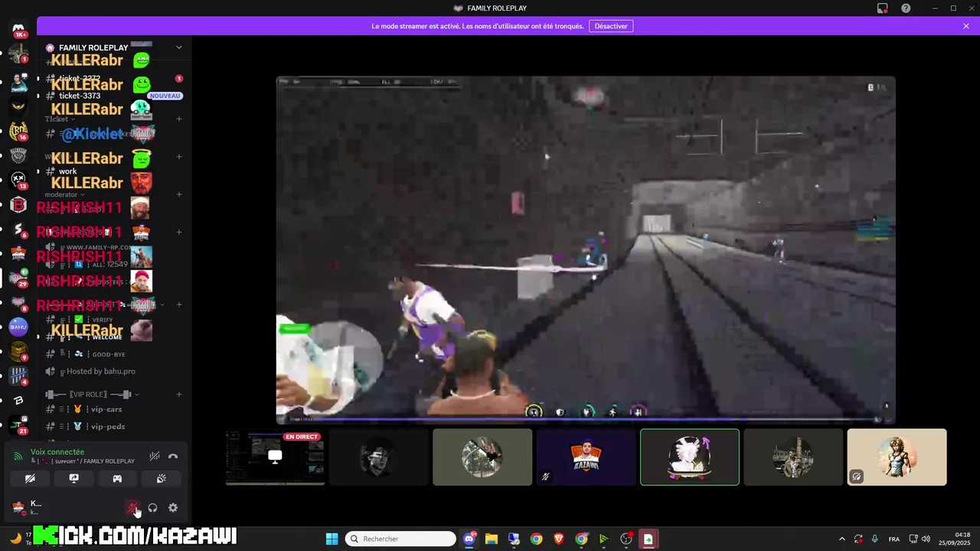Open File Explorer from the taskbar
Screen dimensions: 980x551
pyautogui.click(x=491, y=539)
